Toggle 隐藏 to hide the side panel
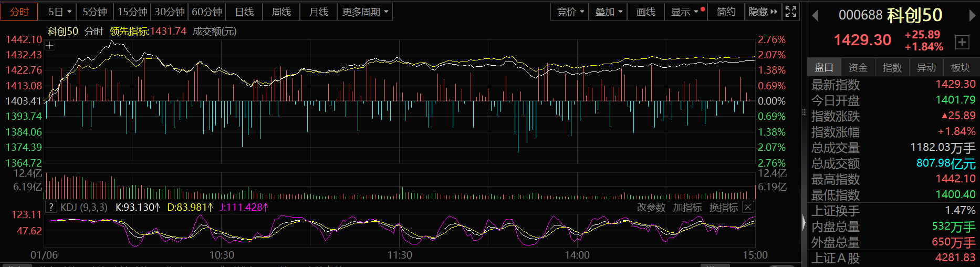This screenshot has height=267, width=980. tap(763, 12)
